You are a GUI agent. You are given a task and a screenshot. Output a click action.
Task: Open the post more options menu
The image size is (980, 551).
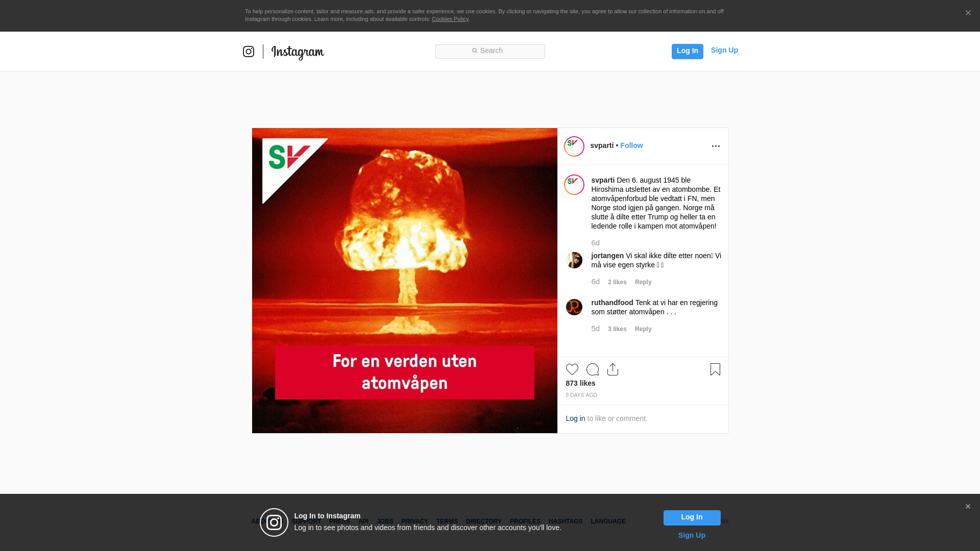point(716,146)
